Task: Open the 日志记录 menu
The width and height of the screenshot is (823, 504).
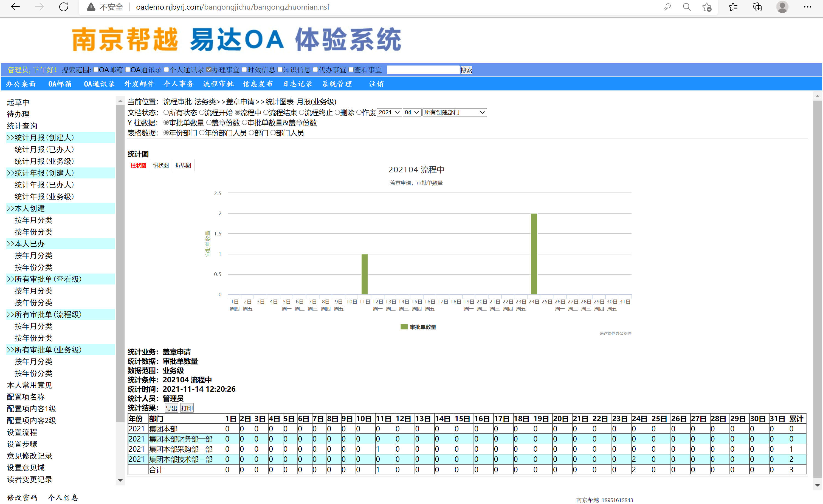Action: tap(297, 84)
